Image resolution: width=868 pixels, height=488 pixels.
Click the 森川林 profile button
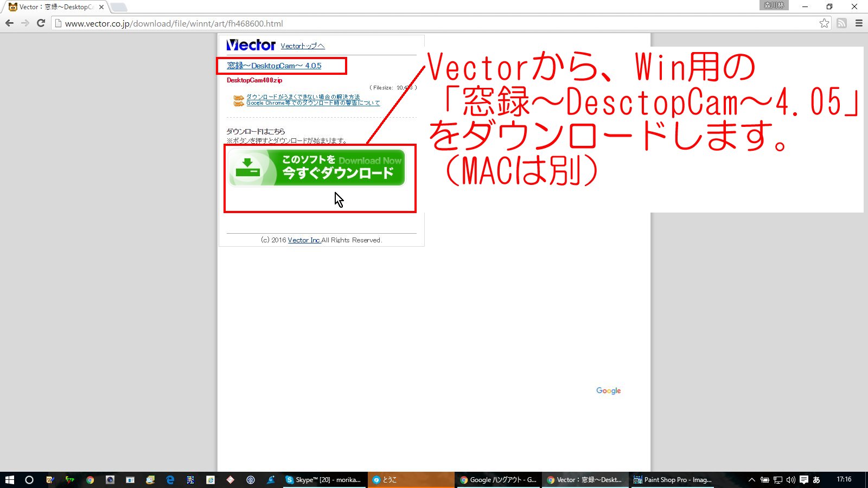[774, 5]
